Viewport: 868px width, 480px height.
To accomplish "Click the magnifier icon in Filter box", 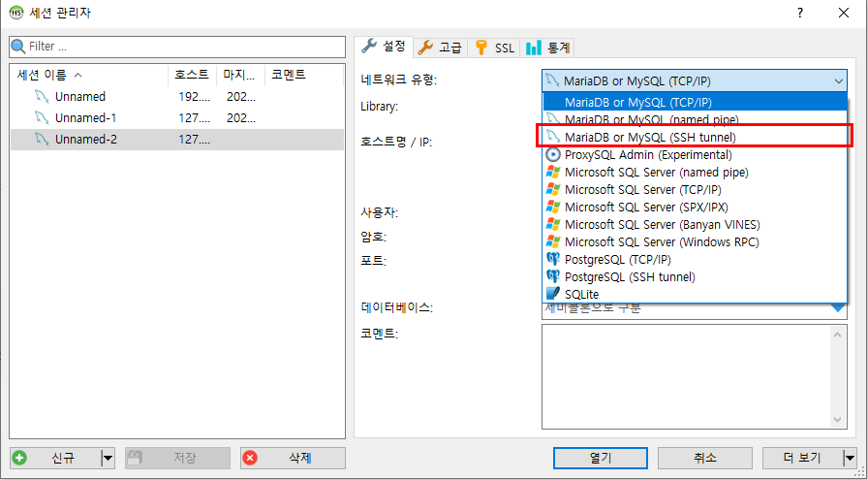I will pyautogui.click(x=18, y=47).
